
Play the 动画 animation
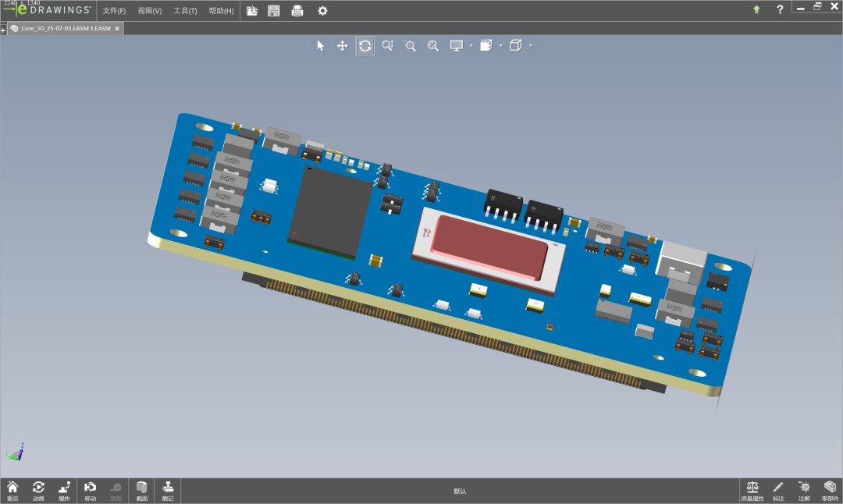38,491
